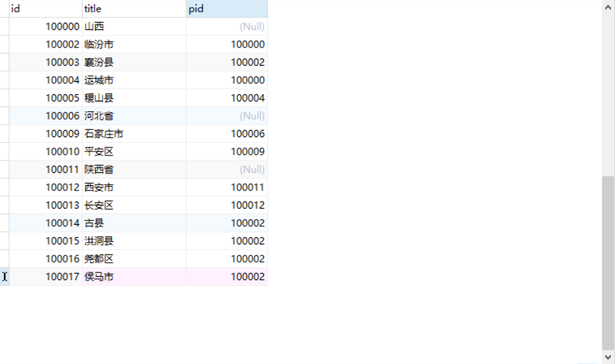Screen dimensions: 615x364
Task: Select the Null pid cell for 河北省
Action: 227,116
